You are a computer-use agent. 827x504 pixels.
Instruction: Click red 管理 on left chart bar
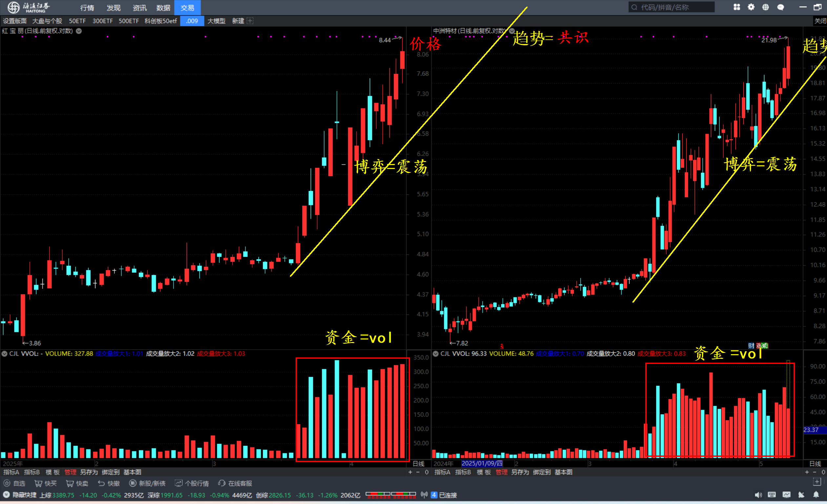(x=71, y=472)
